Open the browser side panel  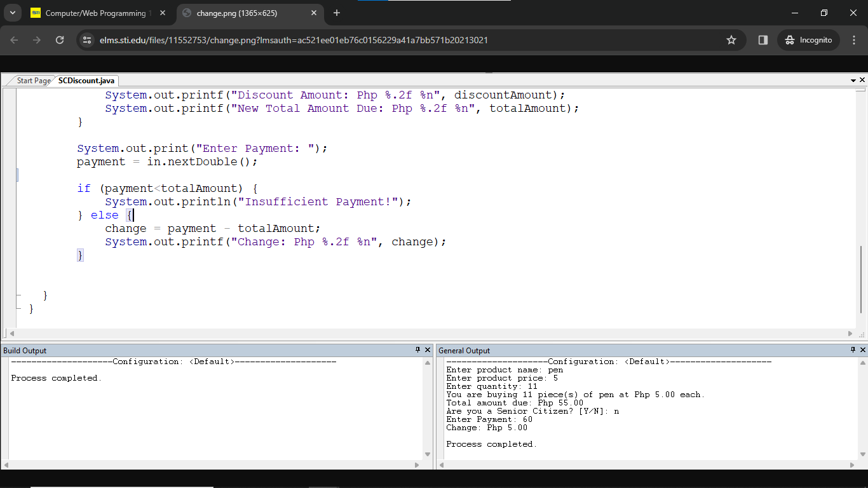tap(763, 40)
